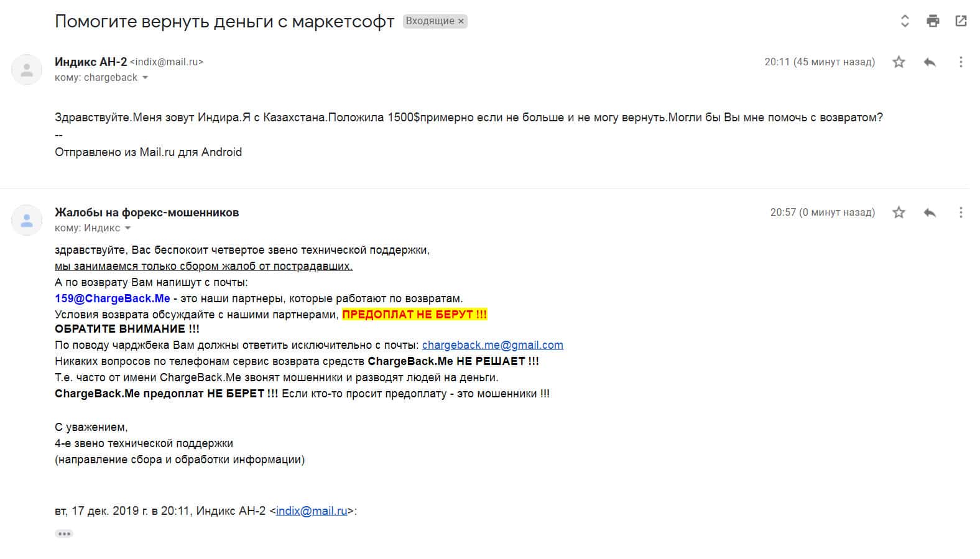Open more options for the second message

point(961,213)
